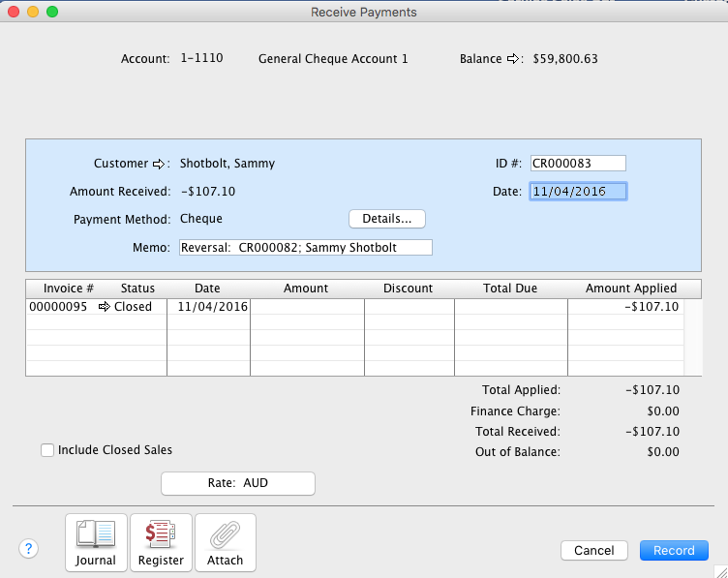Screen dimensions: 728x578
Task: Click the Invoice # column header
Action: pos(69,289)
